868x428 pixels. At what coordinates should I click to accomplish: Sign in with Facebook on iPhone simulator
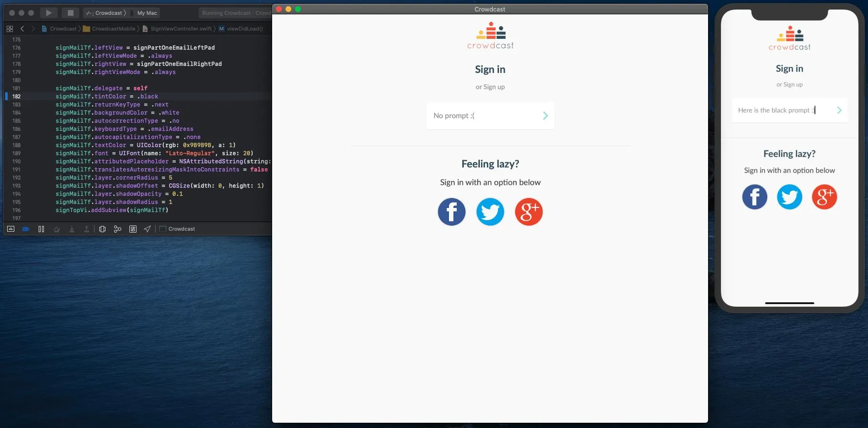point(755,197)
